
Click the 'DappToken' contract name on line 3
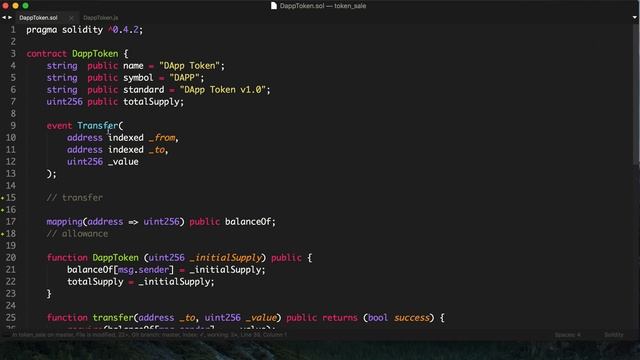click(x=95, y=54)
